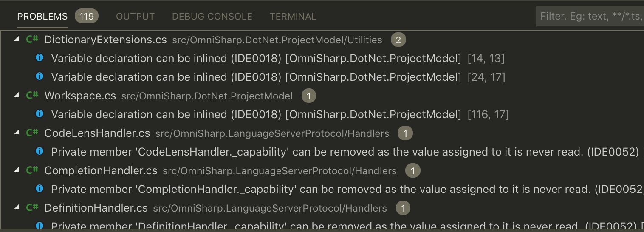Switch to the OUTPUT tab
The height and width of the screenshot is (232, 644).
136,17
